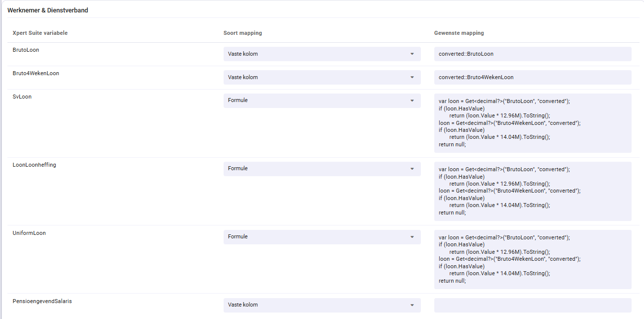Open the mapping type dropdown for Bruto4WekenLoon
This screenshot has height=319, width=644.
click(322, 77)
